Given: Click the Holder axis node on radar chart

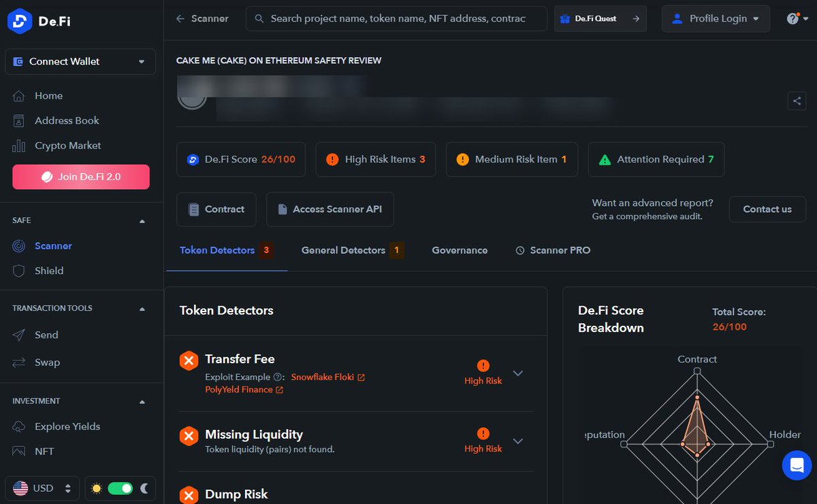Looking at the screenshot, I should (x=771, y=444).
